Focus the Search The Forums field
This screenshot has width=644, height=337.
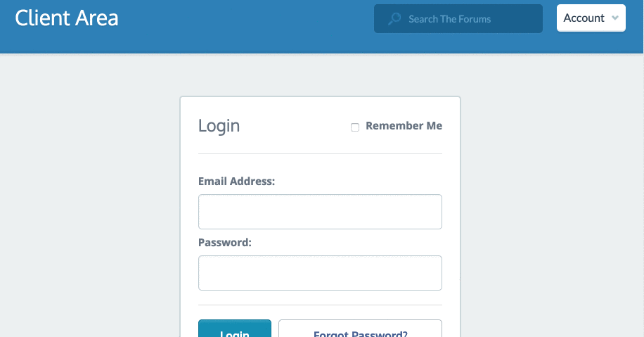click(x=458, y=18)
